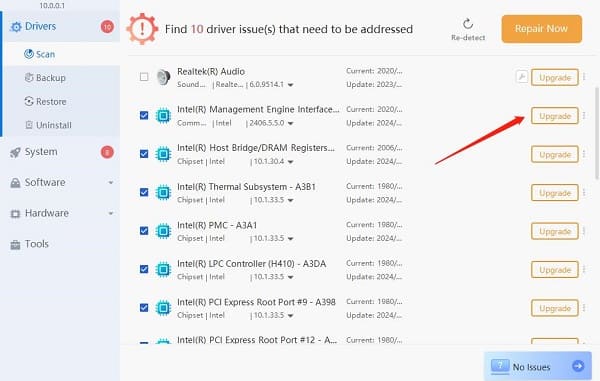
Task: Upgrade Intel Thermal Subsystem driver
Action: 554,193
